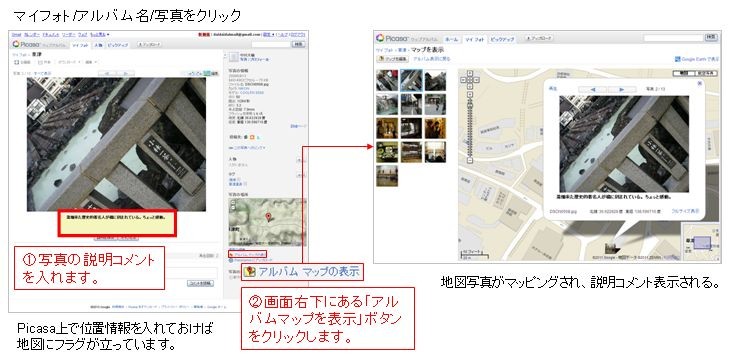Click フルサイズ表示 link in info bubble
Image resolution: width=736 pixels, height=361 pixels.
click(685, 211)
